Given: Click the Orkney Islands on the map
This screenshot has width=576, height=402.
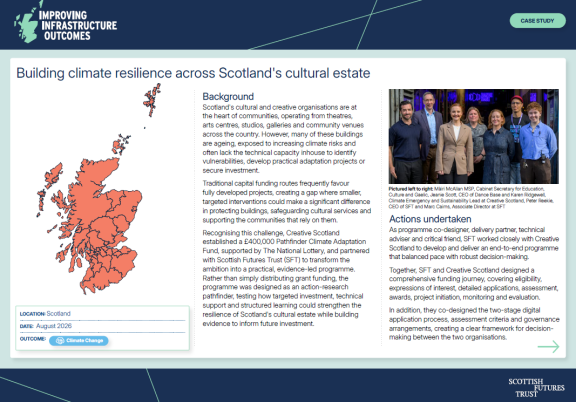Looking at the screenshot, I should coord(121,144).
